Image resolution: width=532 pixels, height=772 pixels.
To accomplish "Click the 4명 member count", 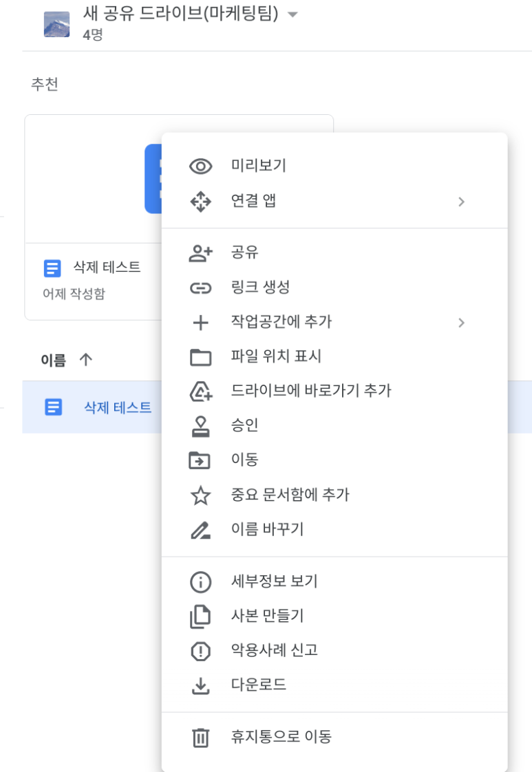I will pos(93,35).
